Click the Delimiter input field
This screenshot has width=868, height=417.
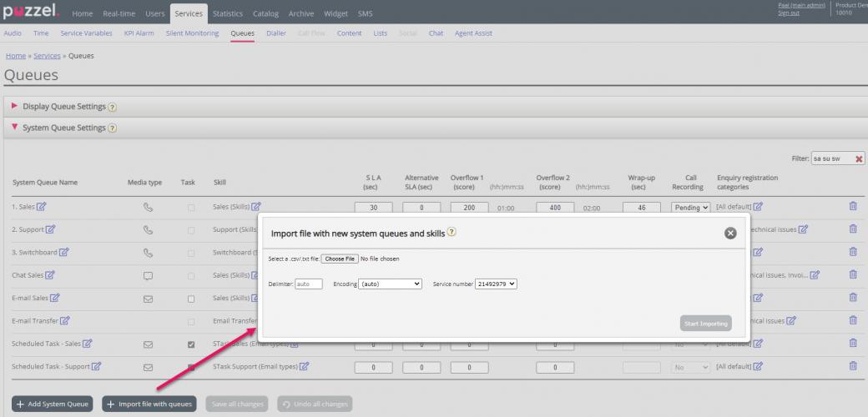(x=308, y=284)
